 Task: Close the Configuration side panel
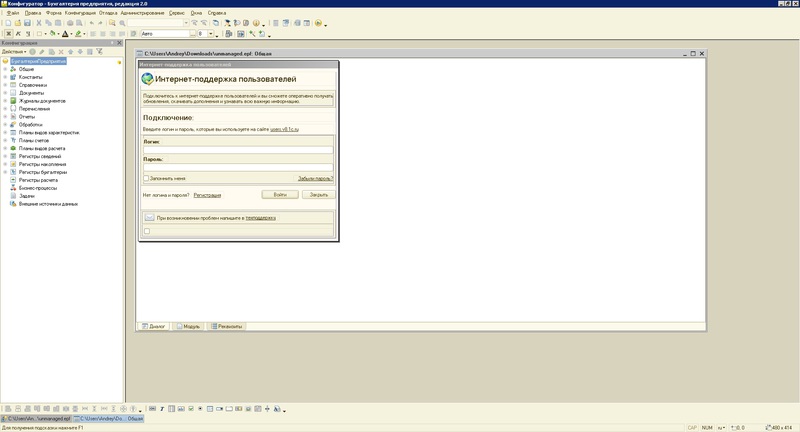(x=119, y=43)
